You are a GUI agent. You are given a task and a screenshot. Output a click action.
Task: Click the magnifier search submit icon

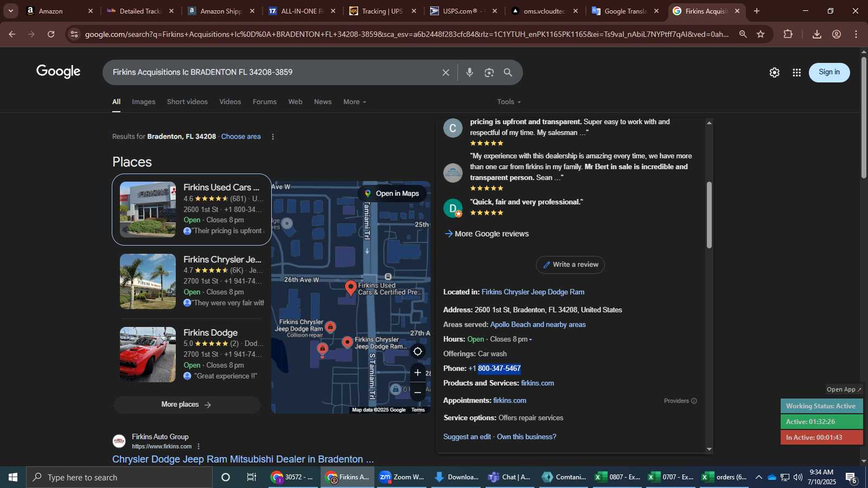pos(508,73)
